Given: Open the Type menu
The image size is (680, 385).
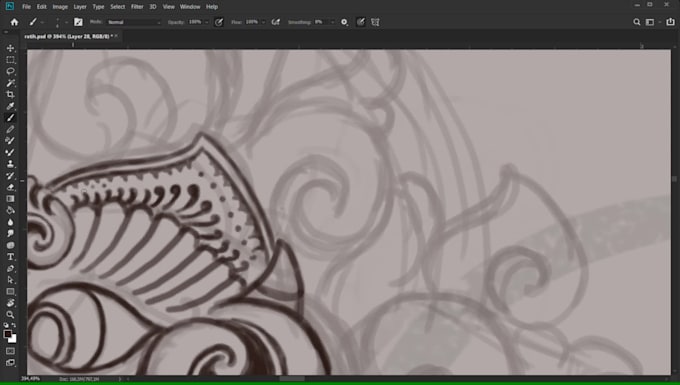Looking at the screenshot, I should tap(98, 7).
